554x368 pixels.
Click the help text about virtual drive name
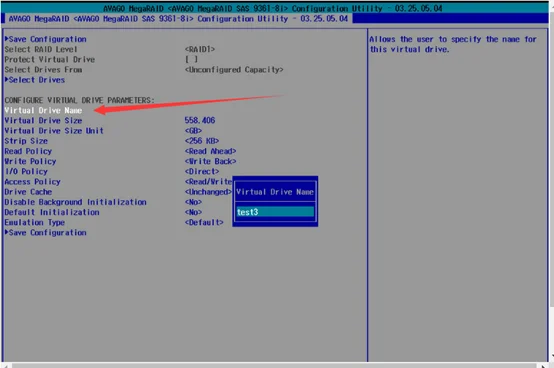point(453,44)
